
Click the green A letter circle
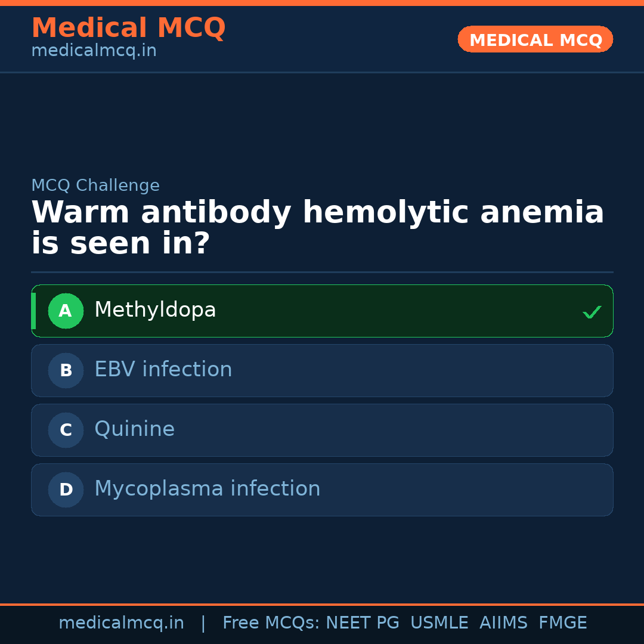point(66,311)
